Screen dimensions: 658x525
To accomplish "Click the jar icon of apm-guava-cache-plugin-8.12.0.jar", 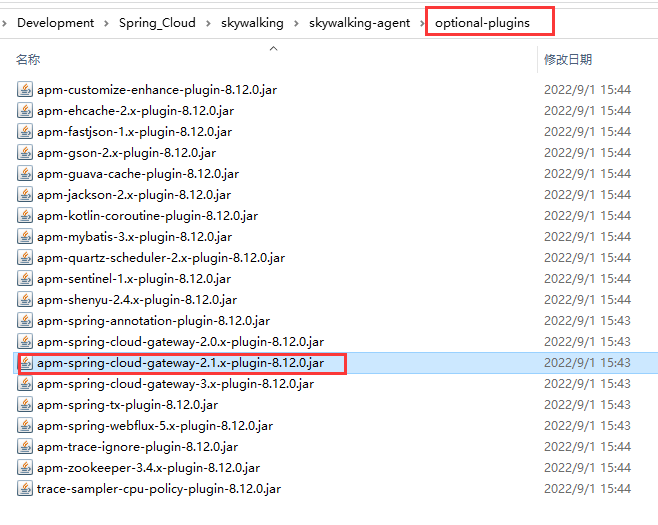I will click(25, 173).
